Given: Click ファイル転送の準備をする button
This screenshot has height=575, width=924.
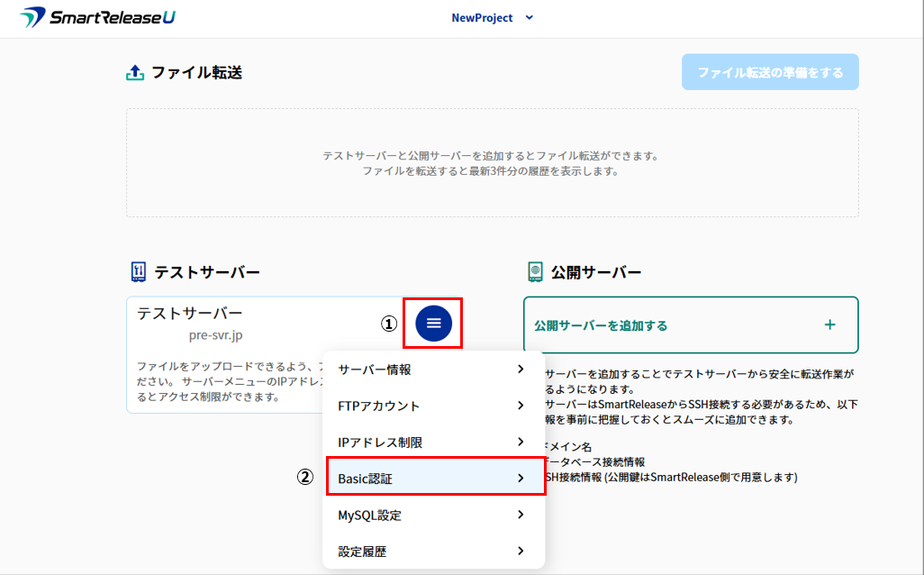Looking at the screenshot, I should (770, 72).
